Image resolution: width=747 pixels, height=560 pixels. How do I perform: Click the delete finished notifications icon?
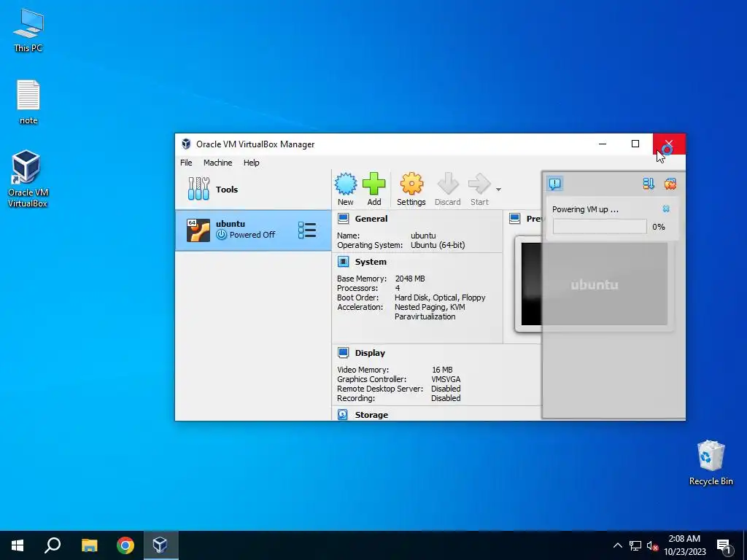[x=670, y=184]
